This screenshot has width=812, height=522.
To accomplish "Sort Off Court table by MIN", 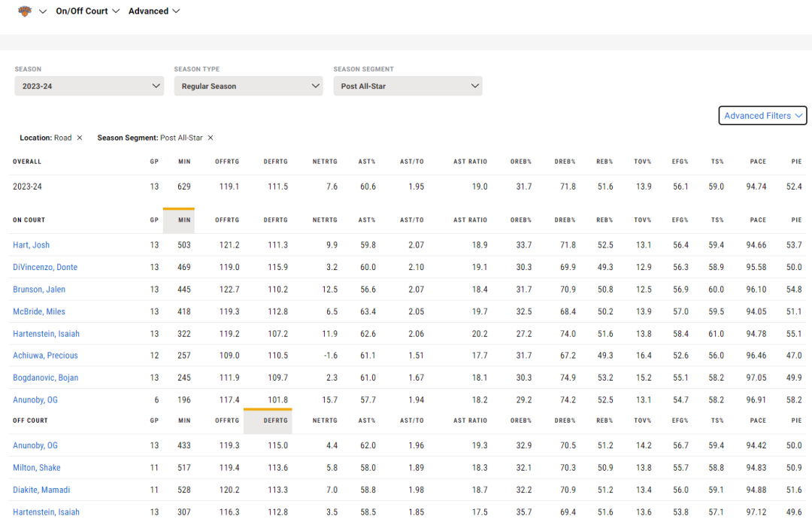I will [x=184, y=420].
